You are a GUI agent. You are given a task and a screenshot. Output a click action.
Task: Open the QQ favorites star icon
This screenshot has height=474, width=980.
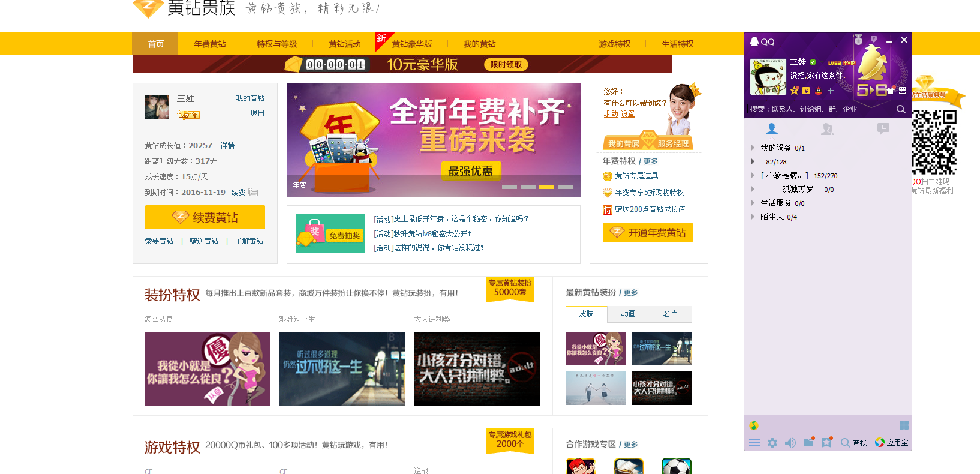click(x=827, y=442)
